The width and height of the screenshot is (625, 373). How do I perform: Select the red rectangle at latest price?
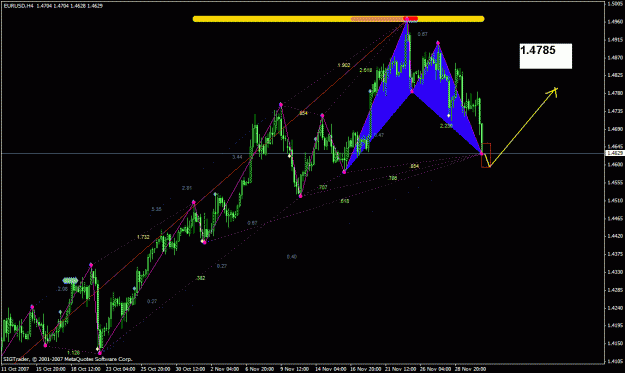(486, 155)
